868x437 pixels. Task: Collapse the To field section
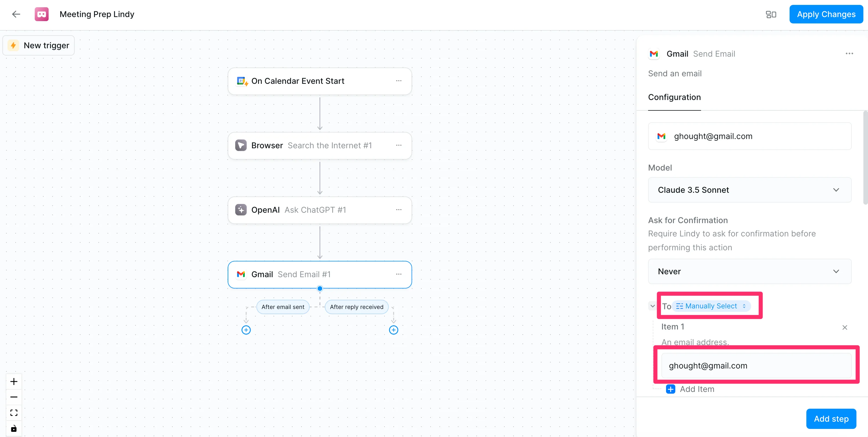point(653,306)
